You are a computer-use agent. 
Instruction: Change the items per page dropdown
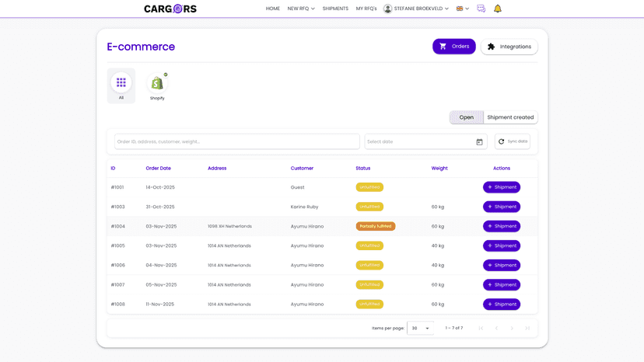(420, 328)
